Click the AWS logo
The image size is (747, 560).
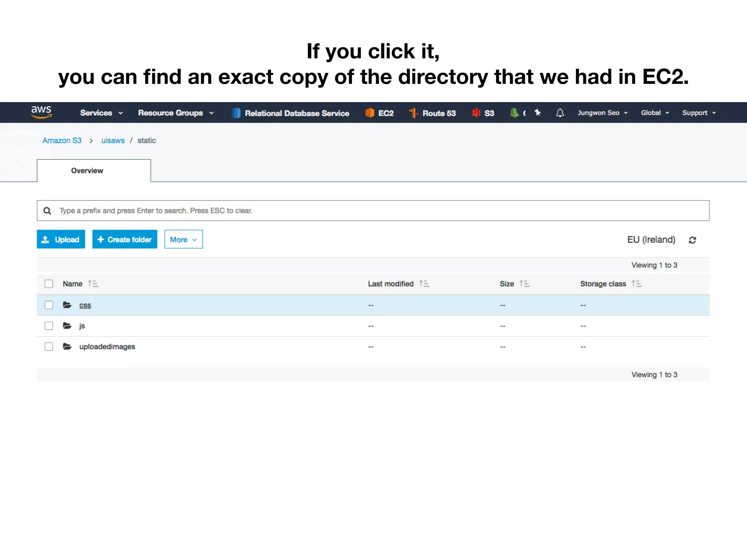click(x=41, y=112)
